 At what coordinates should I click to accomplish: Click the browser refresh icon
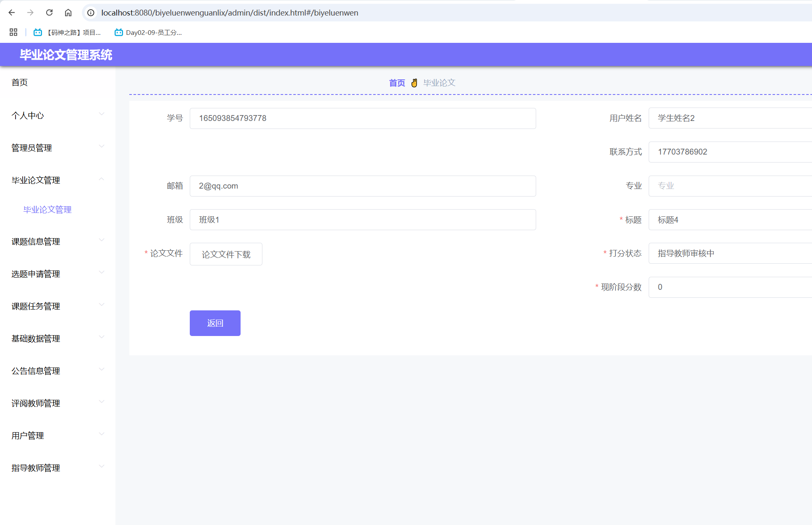[49, 13]
